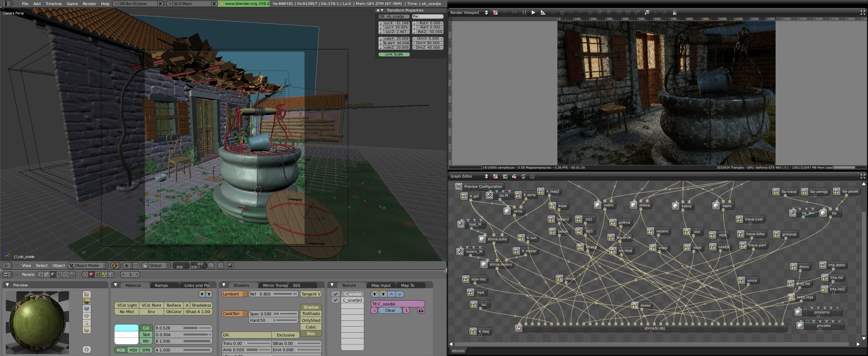Toggle the viewport lock icon
This screenshot has height=356, width=868.
coord(675,12)
